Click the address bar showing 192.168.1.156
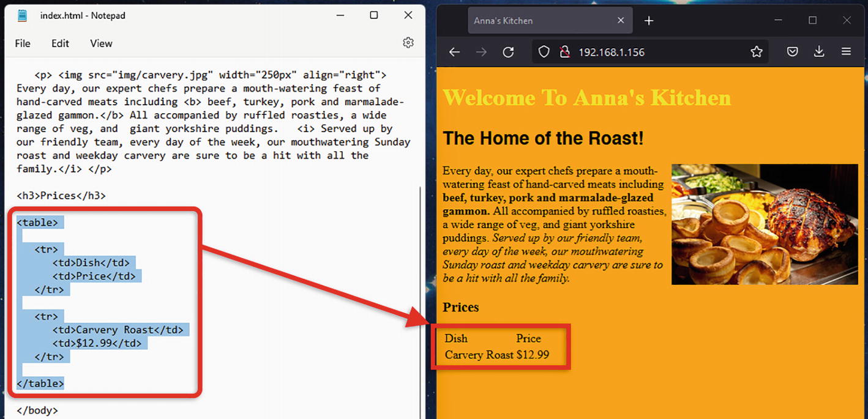This screenshot has width=868, height=419. point(649,52)
